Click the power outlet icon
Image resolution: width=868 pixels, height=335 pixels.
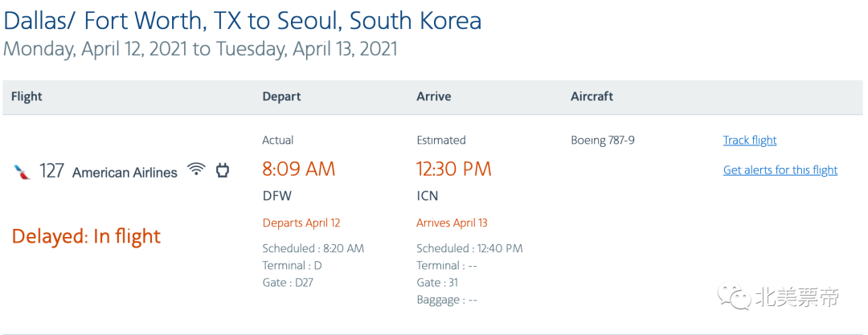(222, 170)
